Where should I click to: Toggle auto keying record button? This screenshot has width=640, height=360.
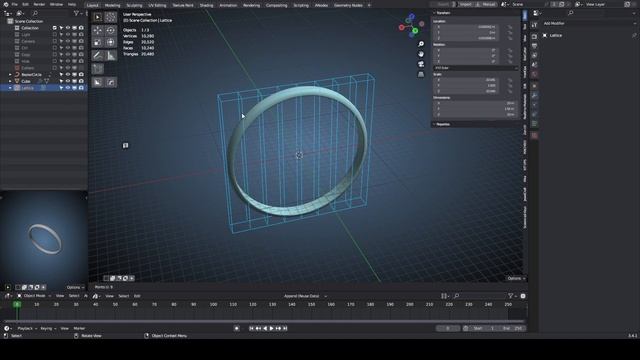click(x=237, y=328)
